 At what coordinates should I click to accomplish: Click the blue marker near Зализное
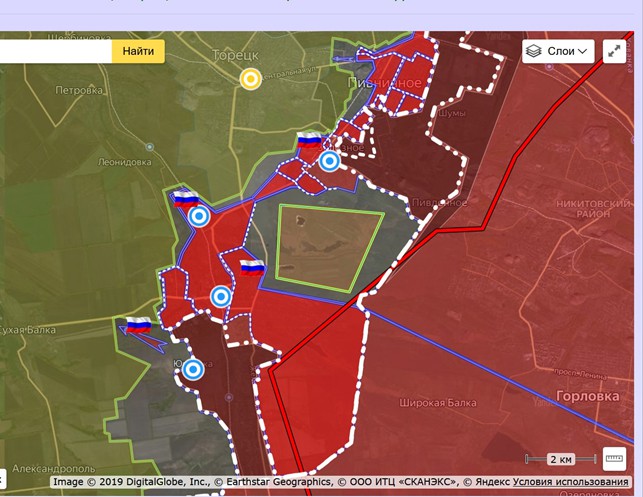[329, 161]
